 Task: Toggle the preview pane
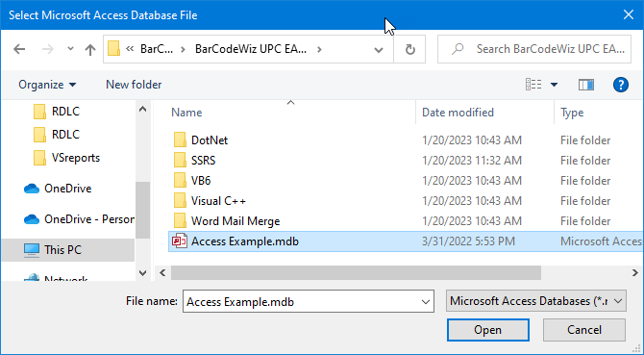[x=586, y=85]
